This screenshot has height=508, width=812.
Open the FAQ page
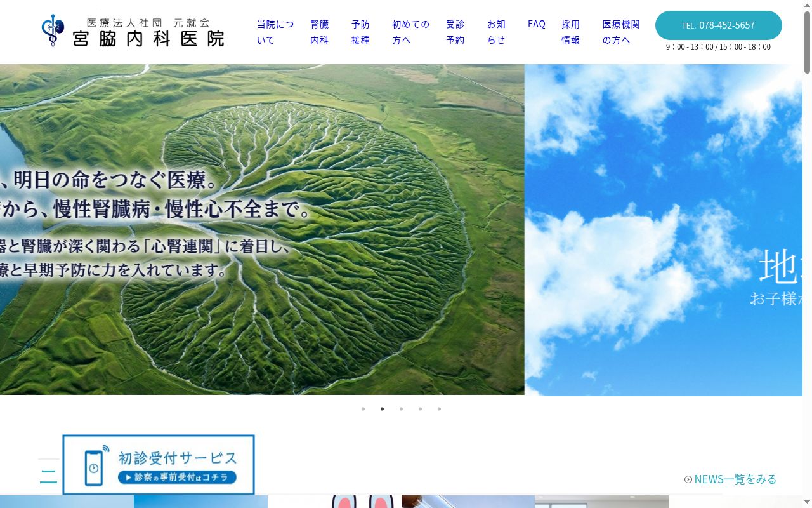[537, 24]
